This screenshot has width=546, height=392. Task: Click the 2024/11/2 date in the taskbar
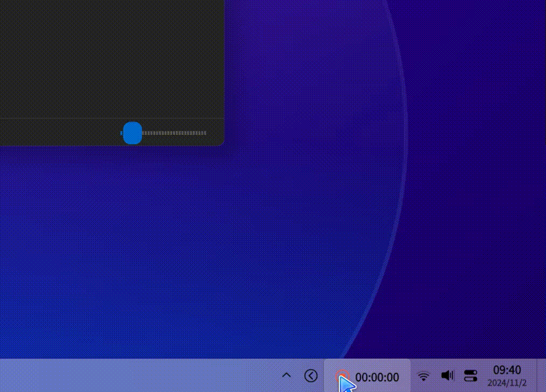507,383
